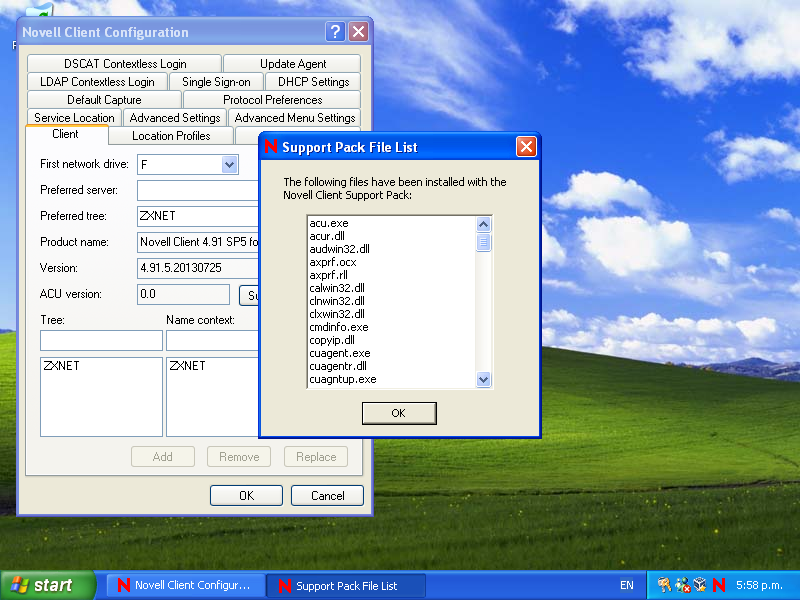
Task: Open the DHCP Settings tab
Action: click(x=313, y=82)
